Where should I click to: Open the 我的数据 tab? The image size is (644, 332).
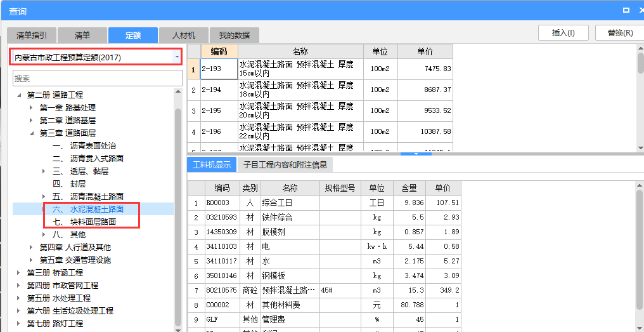pos(234,35)
